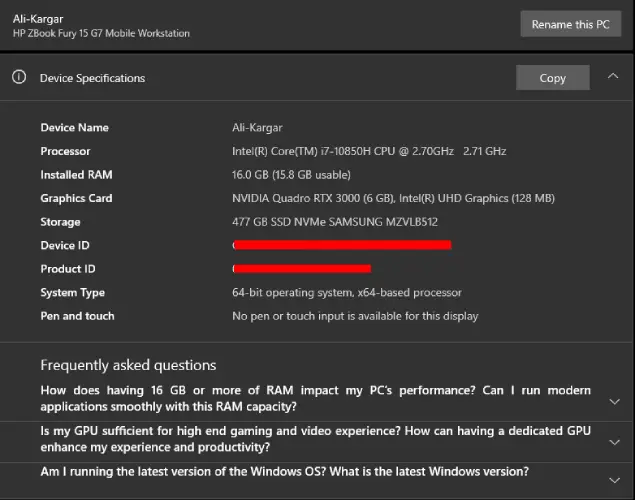Screen dimensions: 635x500
Task: Click the HP ZBook Fury model name
Action: pyautogui.click(x=101, y=33)
